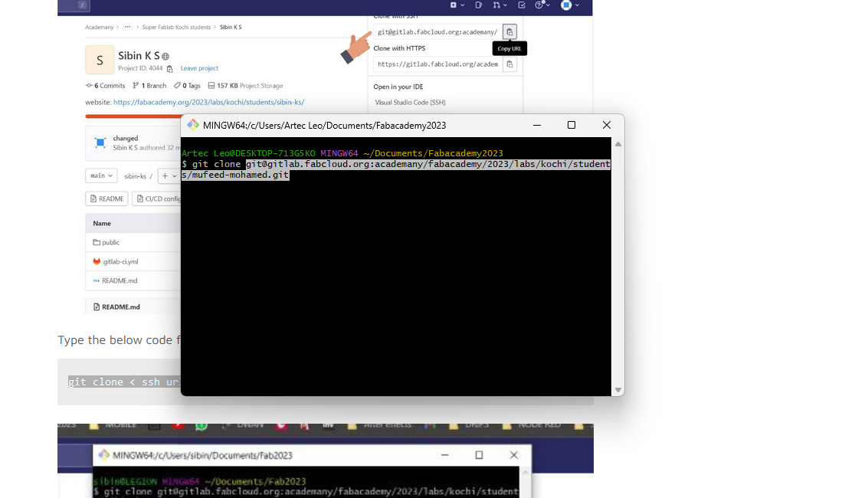The width and height of the screenshot is (868, 498).
Task: View the 6 Commits link
Action: tap(105, 86)
